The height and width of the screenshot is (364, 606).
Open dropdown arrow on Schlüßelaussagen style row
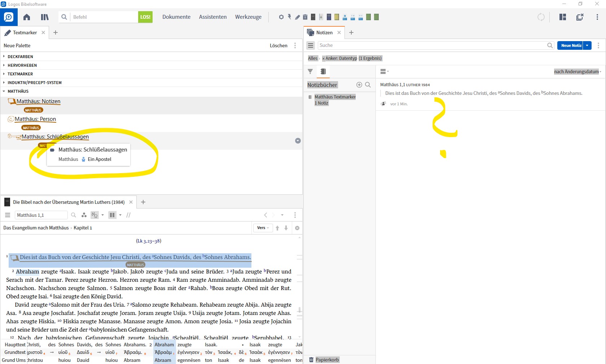tap(298, 141)
